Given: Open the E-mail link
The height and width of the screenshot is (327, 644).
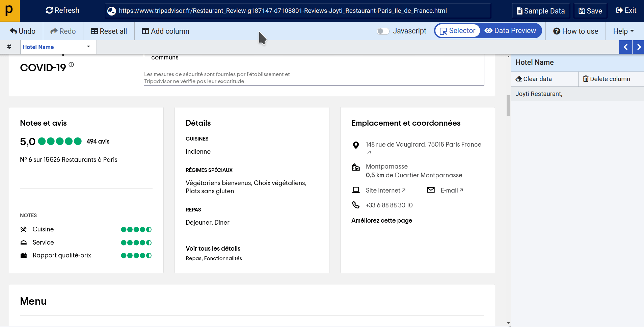Looking at the screenshot, I should [x=452, y=190].
